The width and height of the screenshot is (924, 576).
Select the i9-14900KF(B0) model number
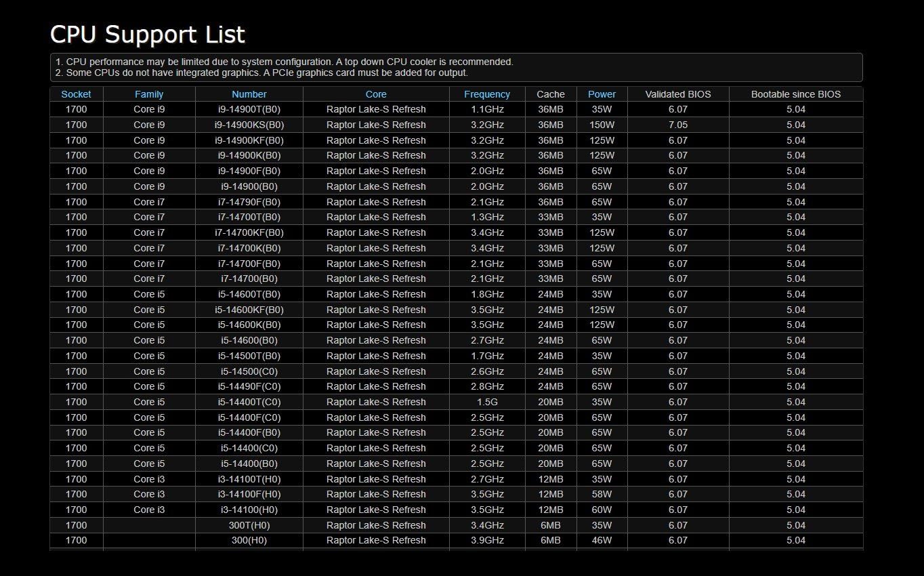tap(249, 140)
